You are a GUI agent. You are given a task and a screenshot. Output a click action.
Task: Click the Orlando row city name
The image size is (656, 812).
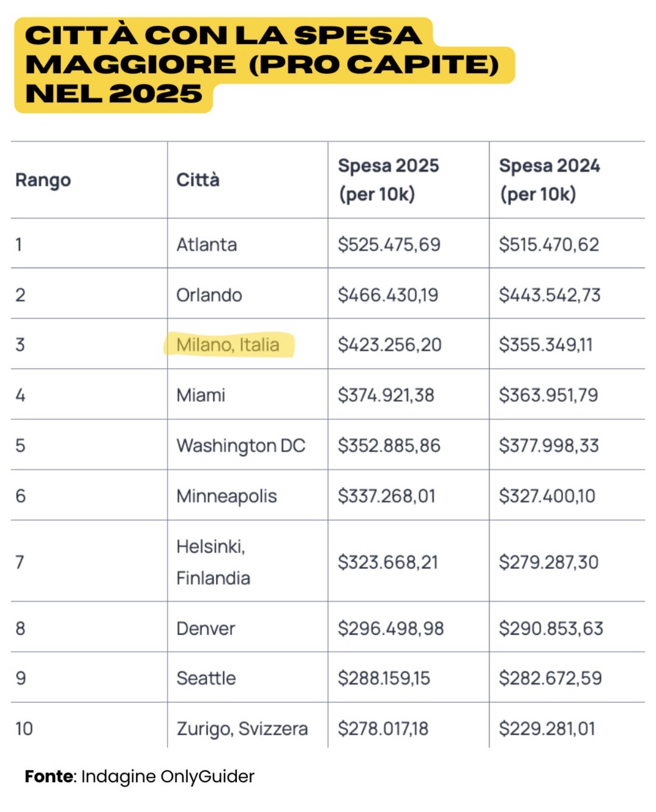click(x=209, y=295)
